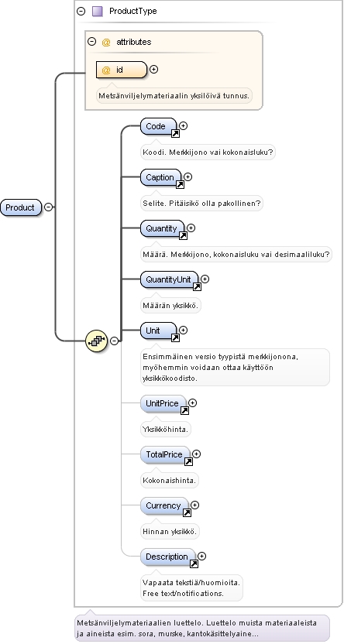Select the id attribute box
This screenshot has width=344, height=644.
pos(121,70)
